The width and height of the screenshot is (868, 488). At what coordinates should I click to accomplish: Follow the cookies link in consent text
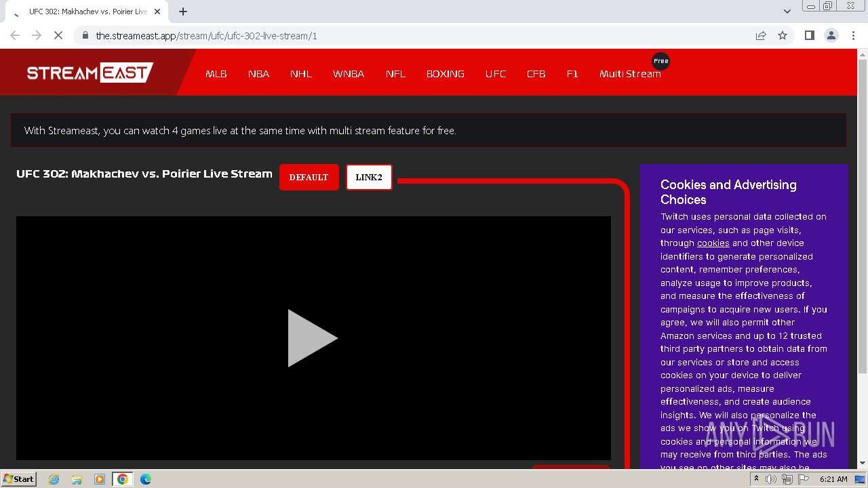[x=713, y=243]
